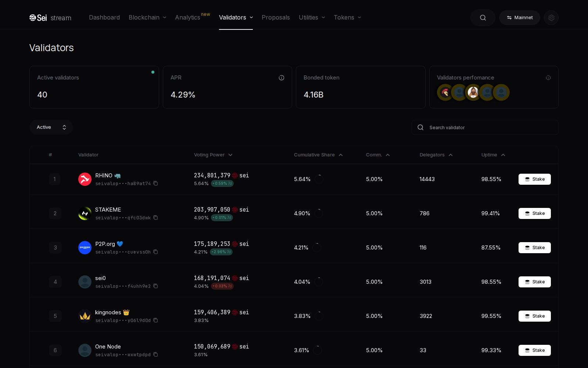The width and height of the screenshot is (588, 368).
Task: Expand the Tokens menu
Action: pos(347,18)
